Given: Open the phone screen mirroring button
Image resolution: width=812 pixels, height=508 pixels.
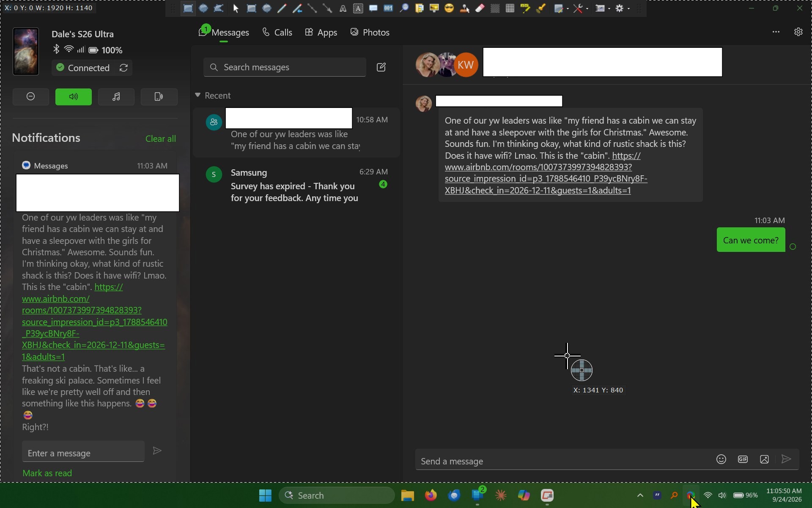Looking at the screenshot, I should [x=159, y=97].
